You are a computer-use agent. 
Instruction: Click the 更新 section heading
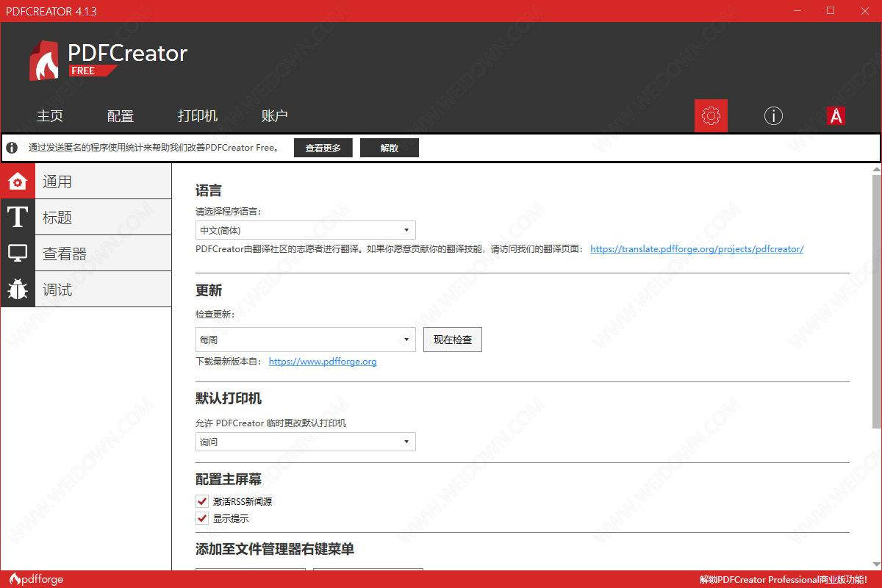click(209, 290)
